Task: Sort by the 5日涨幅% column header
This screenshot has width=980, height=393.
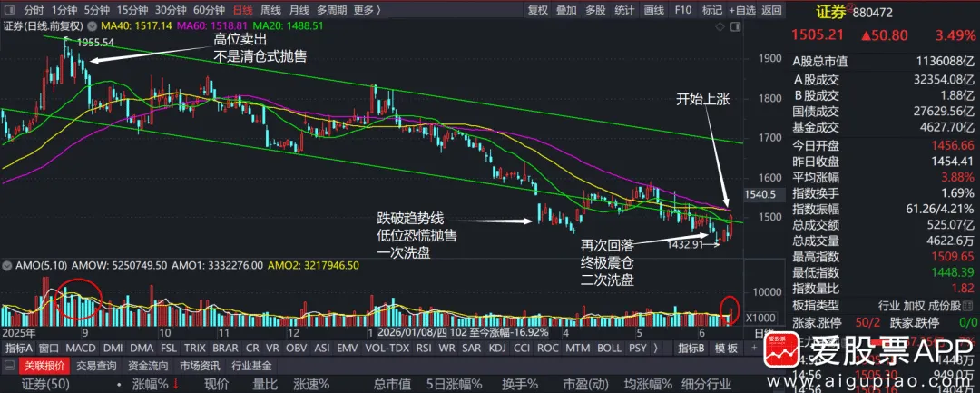Action: [x=455, y=384]
